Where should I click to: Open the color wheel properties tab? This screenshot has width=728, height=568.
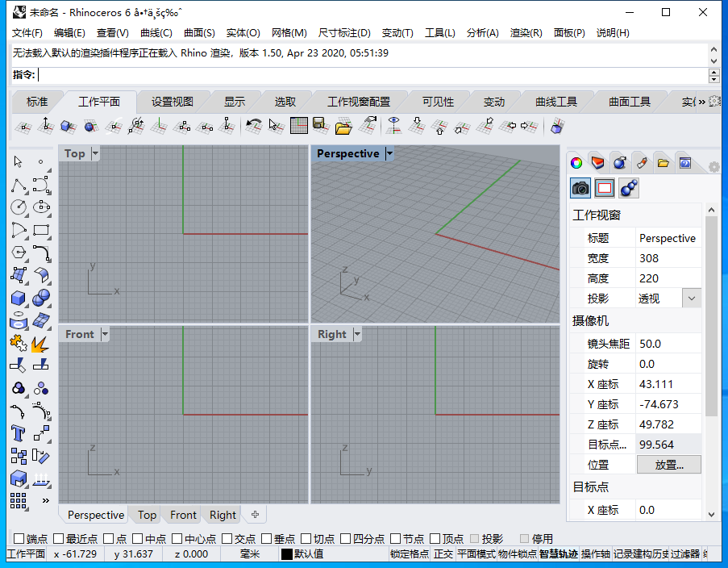tap(576, 163)
